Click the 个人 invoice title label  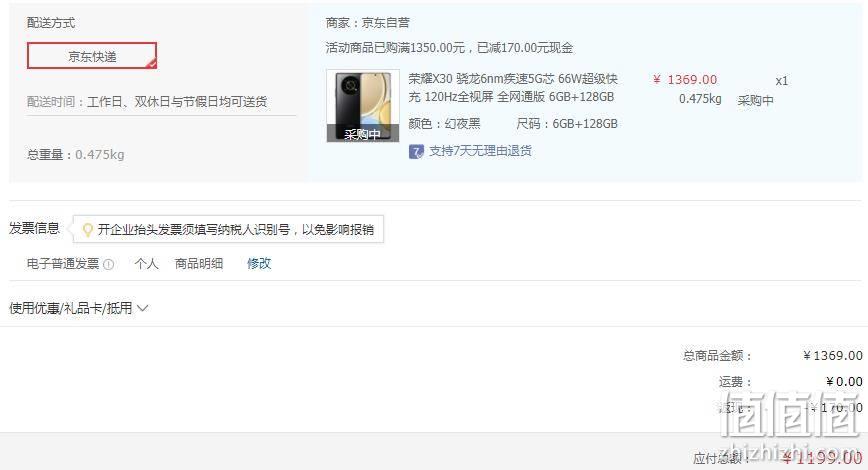point(146,264)
